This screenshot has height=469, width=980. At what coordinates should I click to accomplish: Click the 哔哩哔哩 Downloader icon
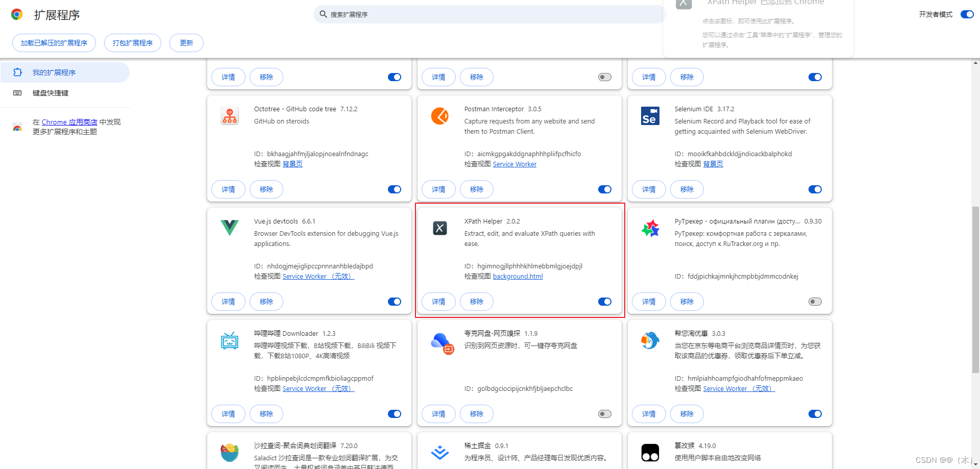(x=230, y=340)
